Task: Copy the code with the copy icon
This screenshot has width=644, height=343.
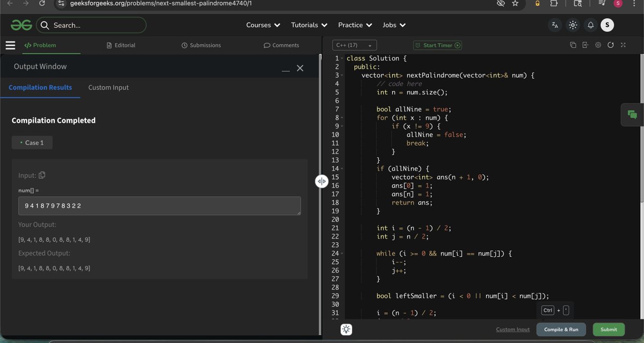Action: [573, 45]
